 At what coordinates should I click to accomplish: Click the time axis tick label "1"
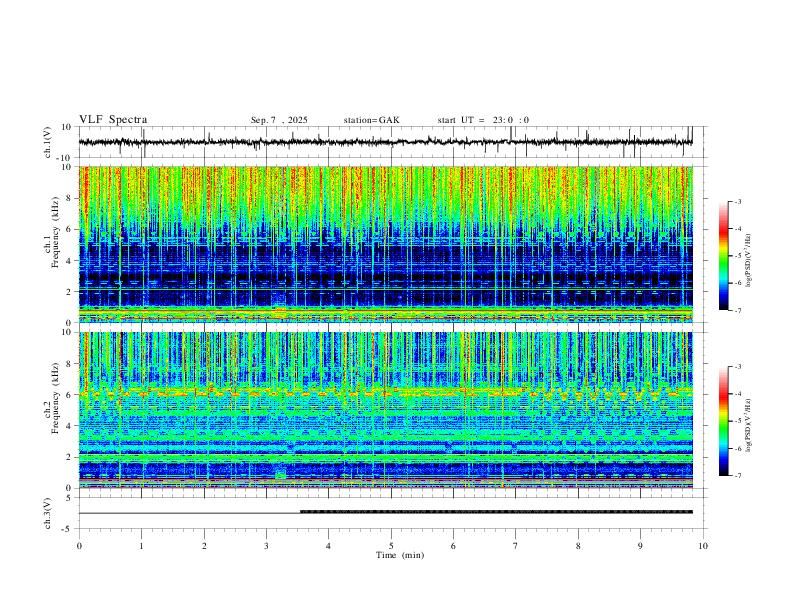[141, 546]
